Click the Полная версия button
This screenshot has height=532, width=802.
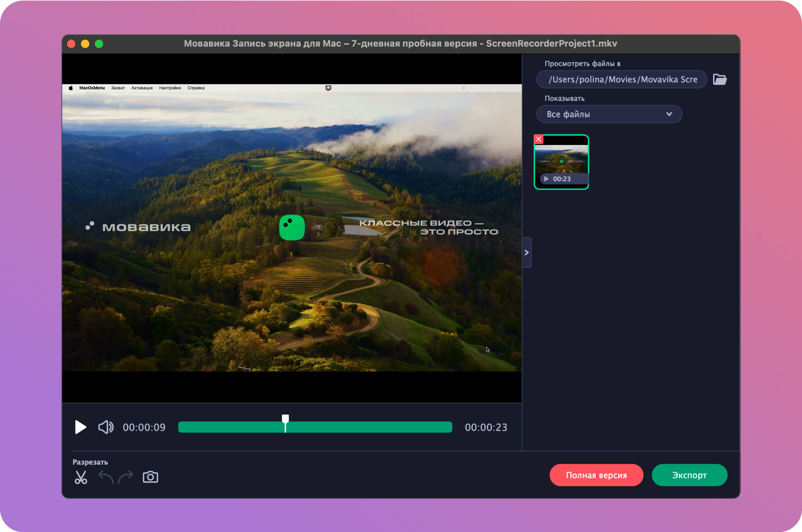[596, 475]
